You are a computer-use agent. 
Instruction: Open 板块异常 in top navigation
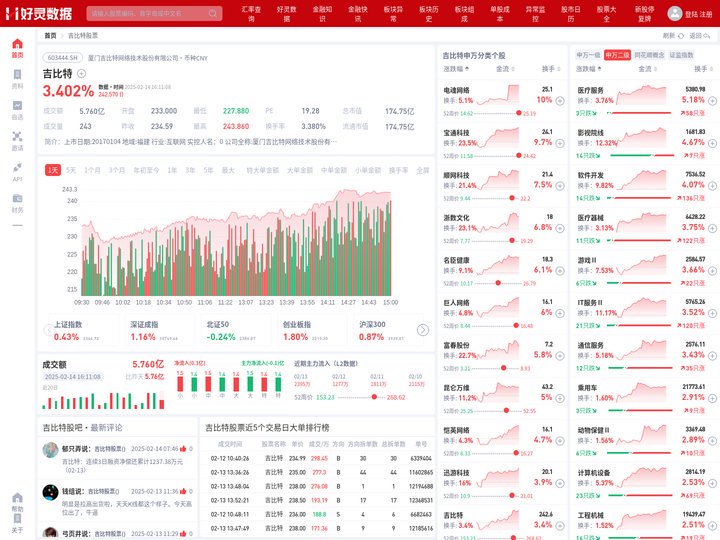393,14
